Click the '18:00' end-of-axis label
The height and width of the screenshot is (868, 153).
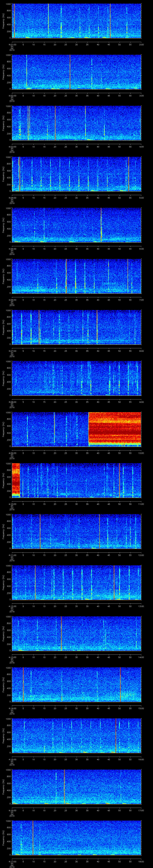(x=141, y=861)
